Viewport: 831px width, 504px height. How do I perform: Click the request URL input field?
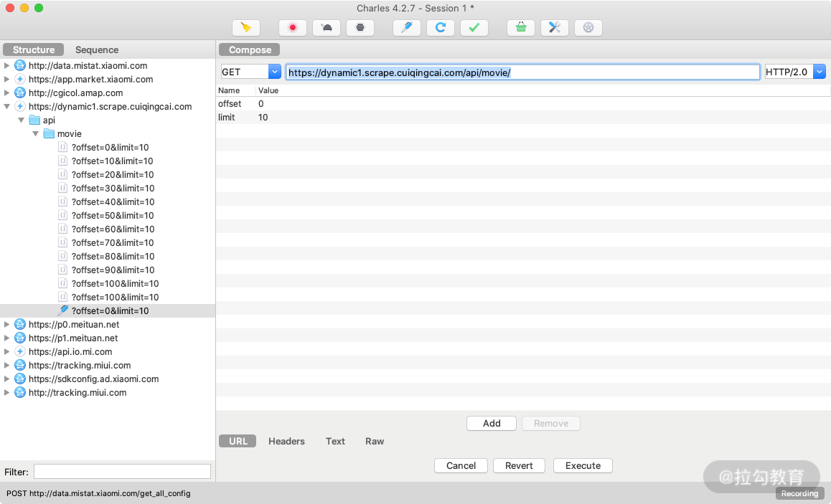[x=523, y=72]
